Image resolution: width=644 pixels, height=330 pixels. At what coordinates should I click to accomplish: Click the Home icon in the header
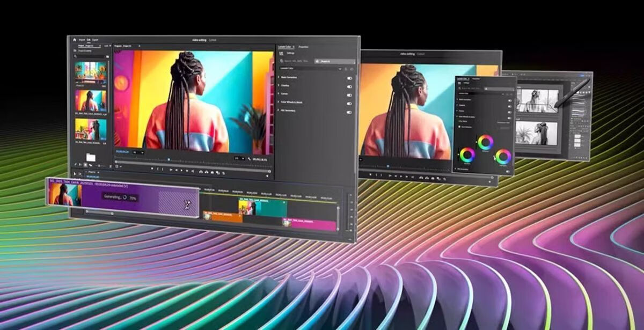[74, 40]
